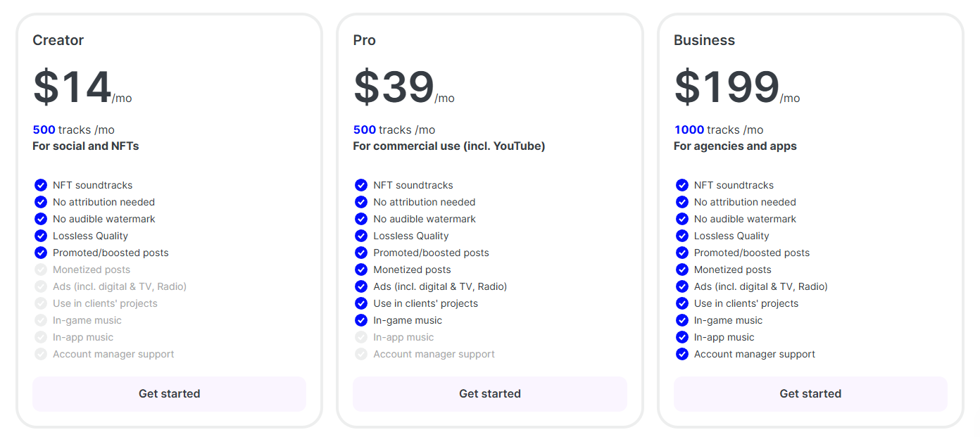Click Ads feature text in the Business plan
Screen dimensions: 980x437
(x=761, y=286)
